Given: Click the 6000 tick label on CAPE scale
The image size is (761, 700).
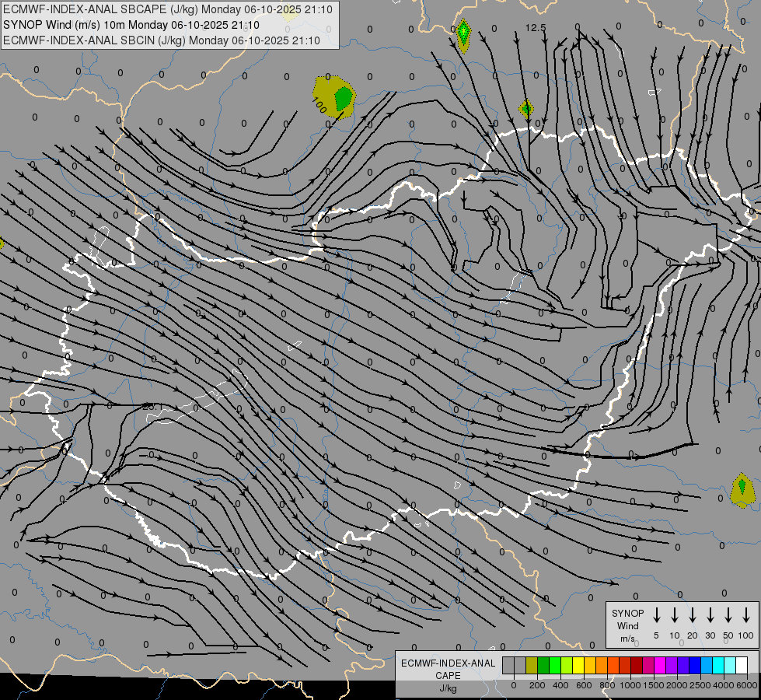Looking at the screenshot, I should [747, 685].
